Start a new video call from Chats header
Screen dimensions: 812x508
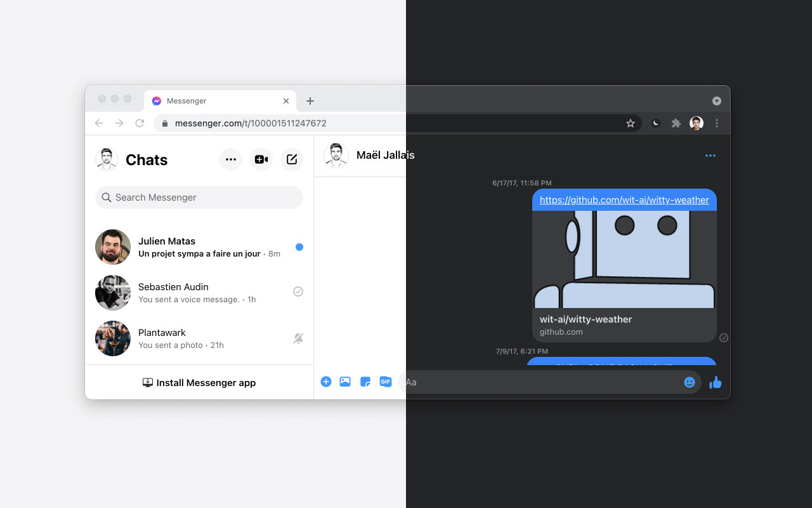[x=261, y=159]
